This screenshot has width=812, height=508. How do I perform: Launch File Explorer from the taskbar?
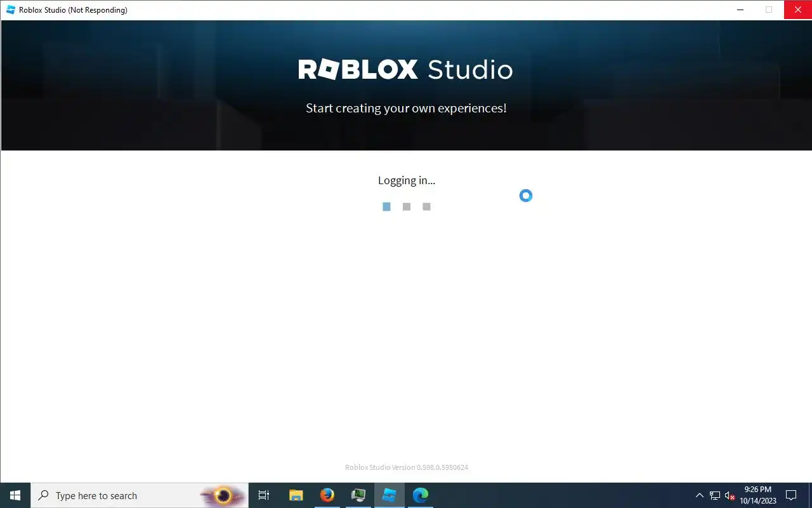tap(296, 495)
